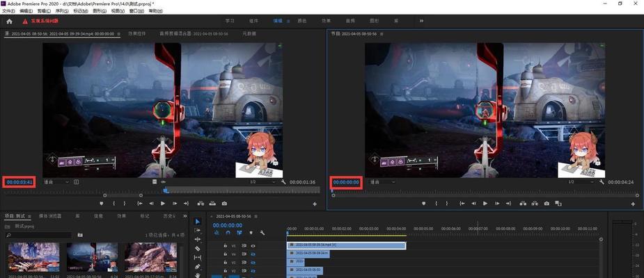The image size is (644, 278).
Task: Toggle eye on track with .mp4 [V] clip
Action: 253,245
